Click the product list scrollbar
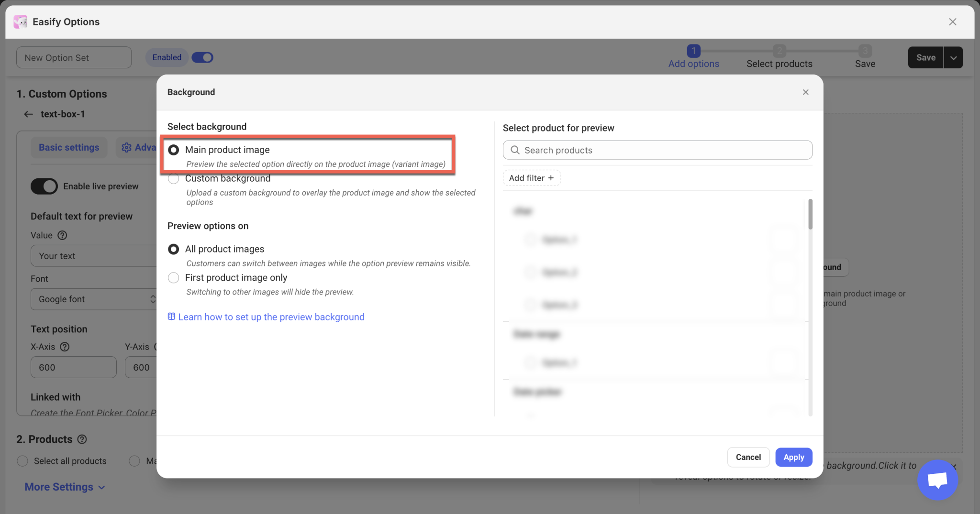The height and width of the screenshot is (514, 980). [810, 215]
